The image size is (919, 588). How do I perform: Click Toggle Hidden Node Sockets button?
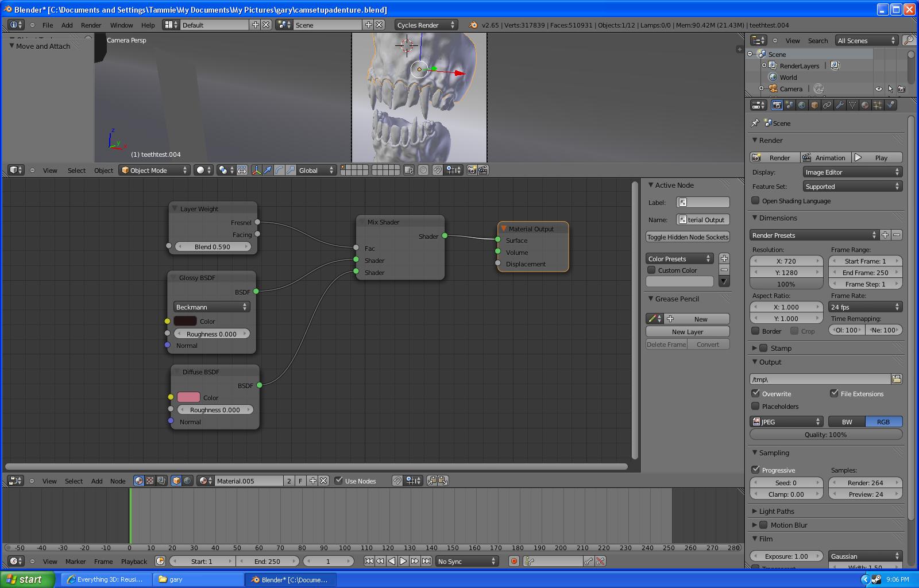688,237
